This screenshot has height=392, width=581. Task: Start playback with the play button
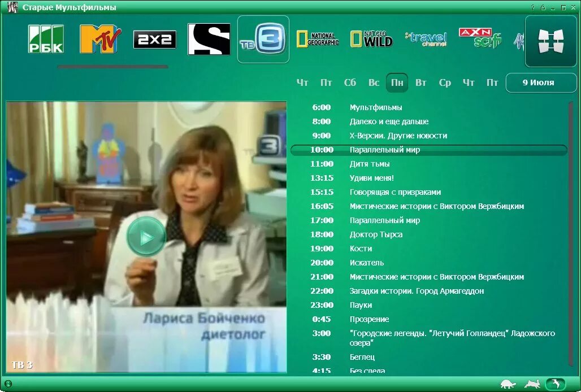click(x=146, y=237)
